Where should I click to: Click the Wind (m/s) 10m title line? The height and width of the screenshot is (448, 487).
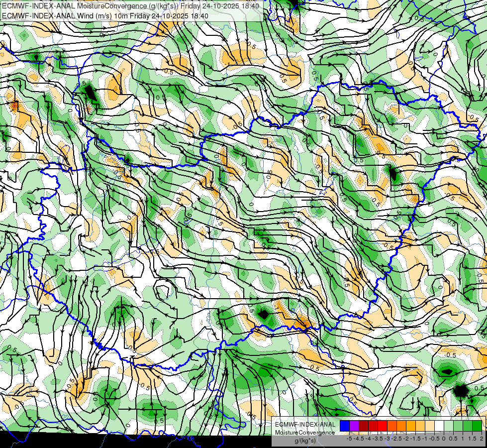tap(105, 15)
